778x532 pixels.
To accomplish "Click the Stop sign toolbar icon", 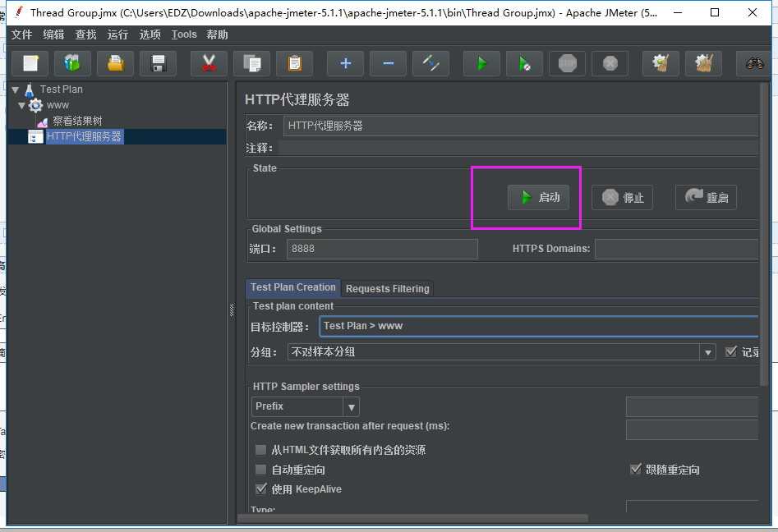I will click(568, 63).
